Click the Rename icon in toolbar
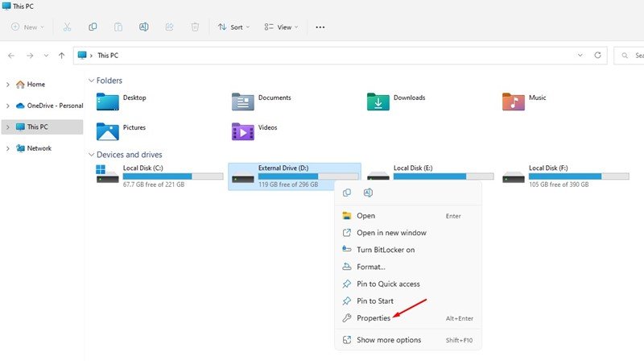The height and width of the screenshot is (361, 644). [x=143, y=27]
